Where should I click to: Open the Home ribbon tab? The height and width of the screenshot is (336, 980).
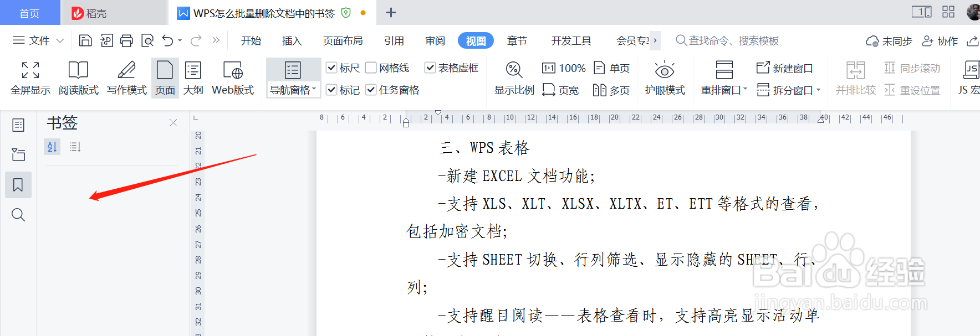251,40
